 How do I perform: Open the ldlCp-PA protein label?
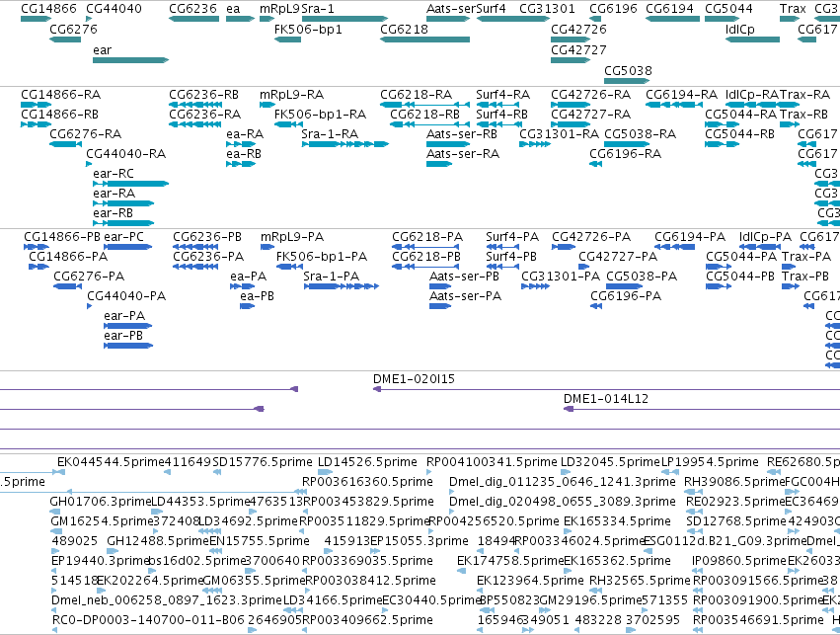pyautogui.click(x=765, y=236)
